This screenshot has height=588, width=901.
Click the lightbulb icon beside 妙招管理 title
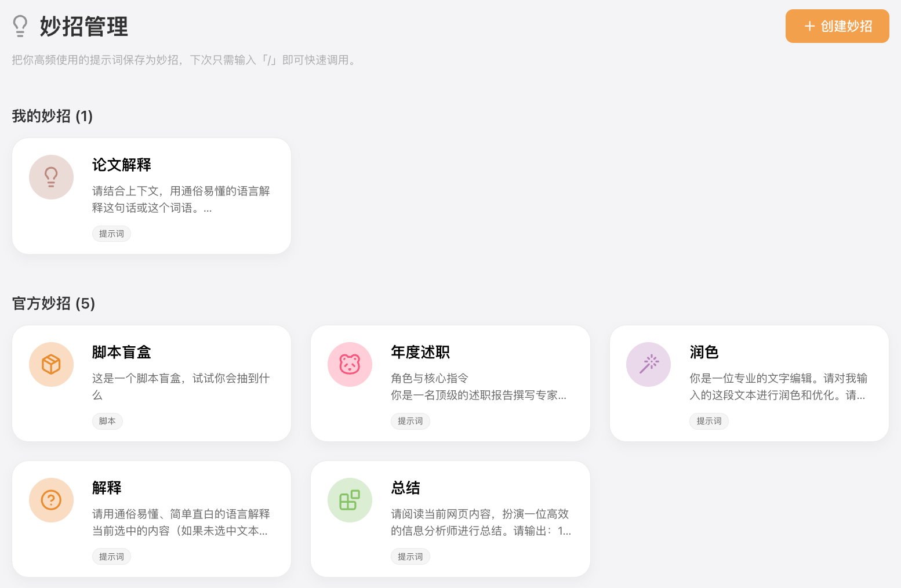[20, 26]
